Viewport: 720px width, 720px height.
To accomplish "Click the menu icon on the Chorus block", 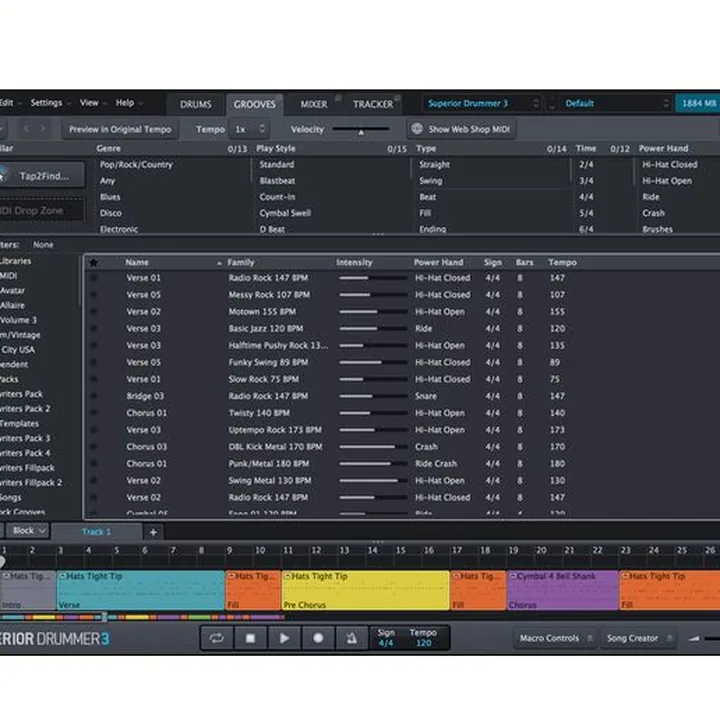I will point(513,576).
